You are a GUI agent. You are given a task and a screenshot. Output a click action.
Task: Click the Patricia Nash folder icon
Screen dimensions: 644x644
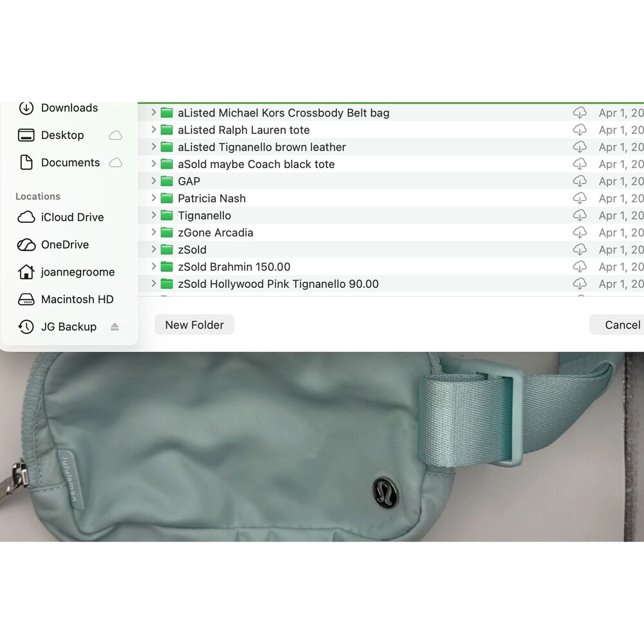166,198
